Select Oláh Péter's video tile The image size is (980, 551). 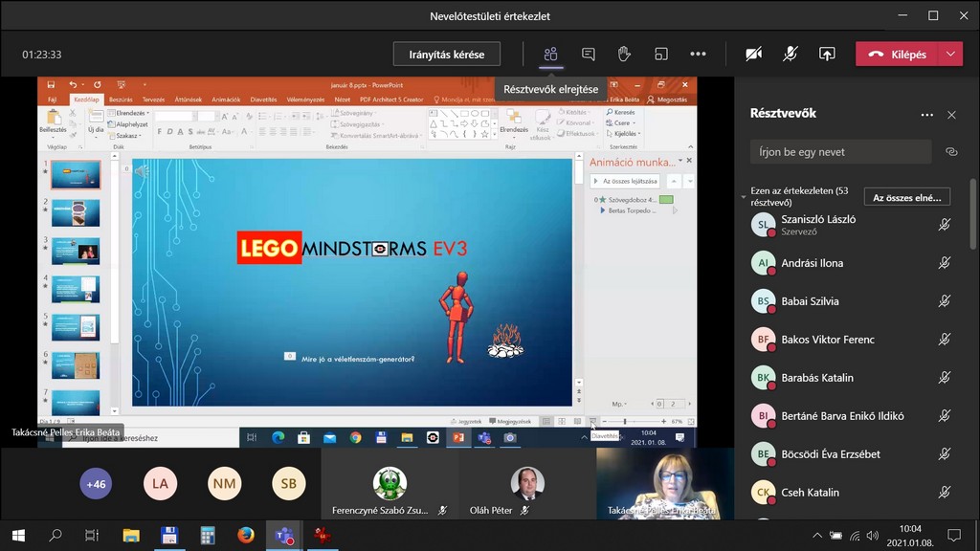(527, 484)
